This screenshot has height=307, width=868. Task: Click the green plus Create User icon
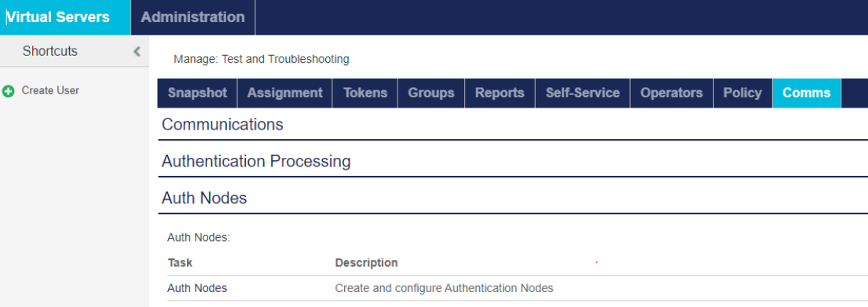point(9,91)
